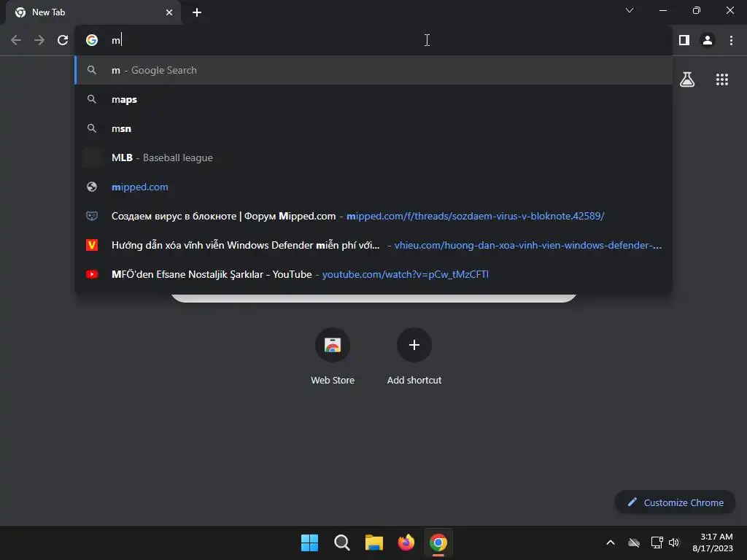Screen dimensions: 747x560
Task: Select 'MLB - Baseball league' suggestion
Action: [373, 157]
